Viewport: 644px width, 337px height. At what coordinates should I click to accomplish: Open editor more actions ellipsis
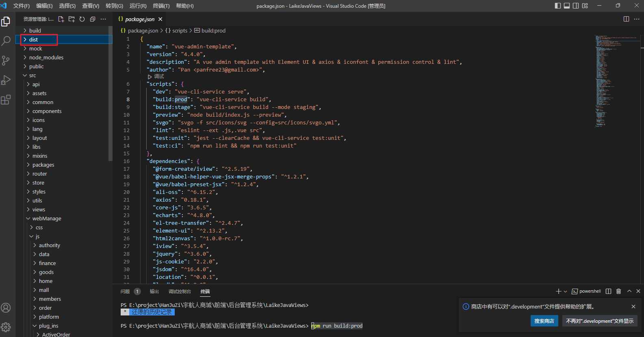[x=637, y=19]
